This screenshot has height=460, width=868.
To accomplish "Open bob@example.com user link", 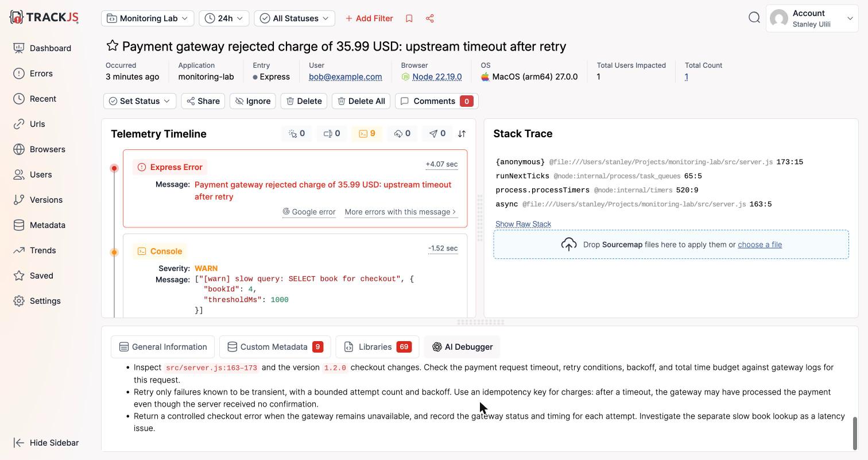I will tap(346, 77).
